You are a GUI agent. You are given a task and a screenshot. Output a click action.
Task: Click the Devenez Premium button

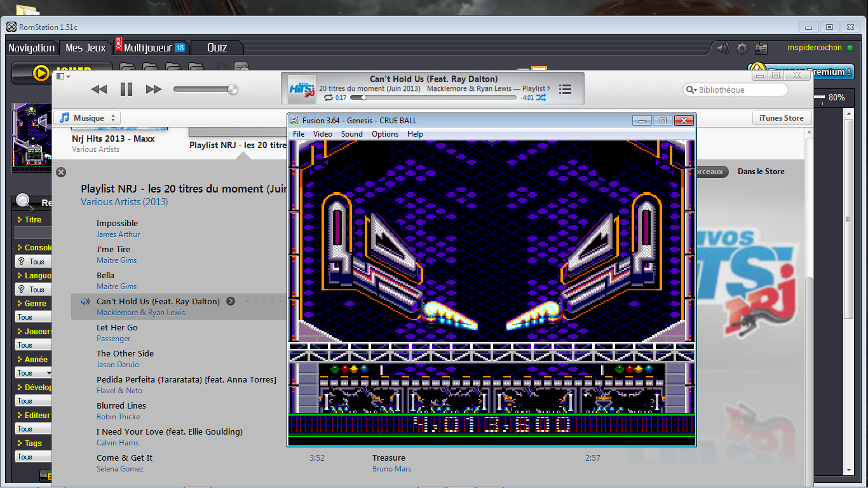[801, 71]
